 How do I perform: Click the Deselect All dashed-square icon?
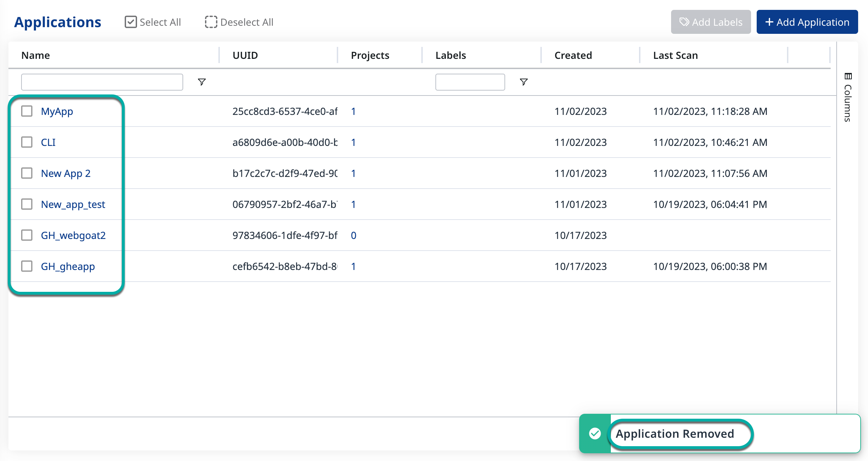click(211, 22)
